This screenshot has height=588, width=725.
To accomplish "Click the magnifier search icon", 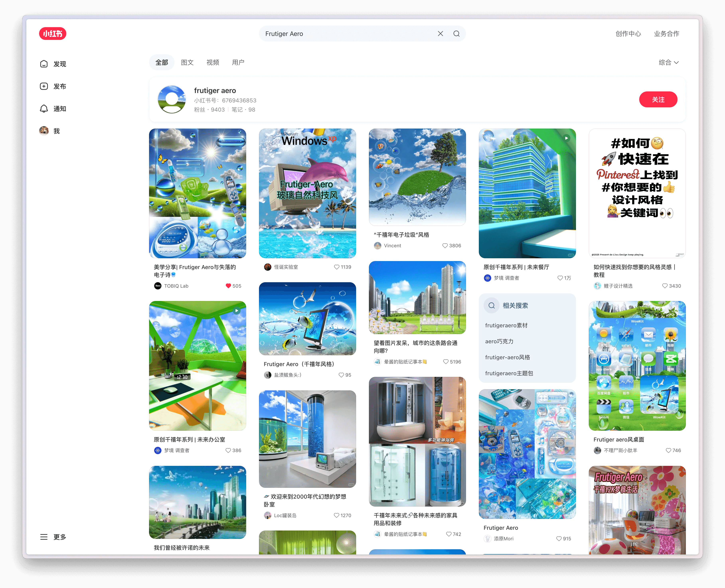I will (x=457, y=34).
